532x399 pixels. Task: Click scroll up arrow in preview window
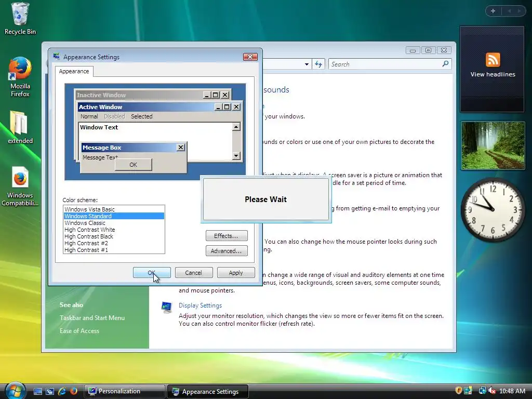coord(236,127)
